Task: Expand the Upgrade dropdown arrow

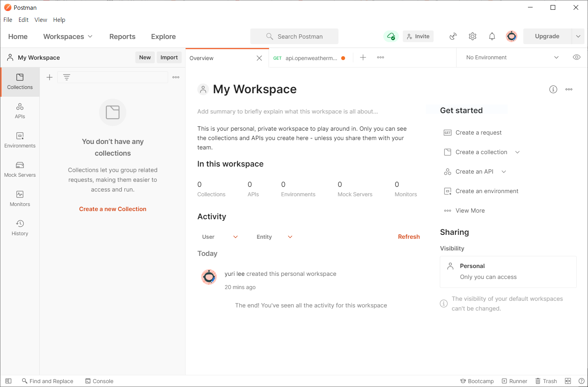Action: [578, 36]
